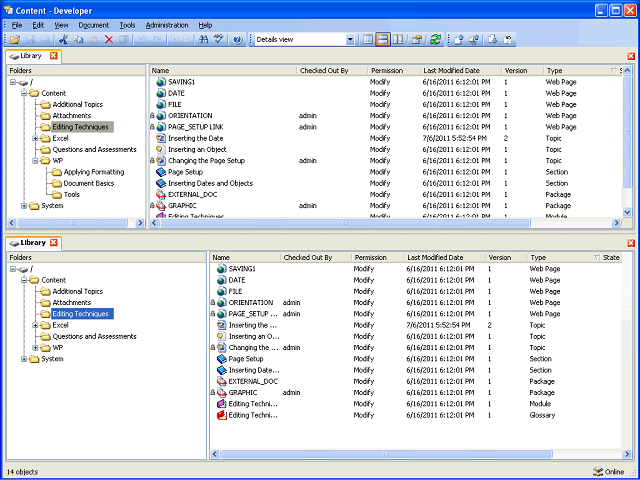Screen dimensions: 640x480
Task: Select the PAGE_SETUP LINK row in upper list
Action: coord(386,127)
